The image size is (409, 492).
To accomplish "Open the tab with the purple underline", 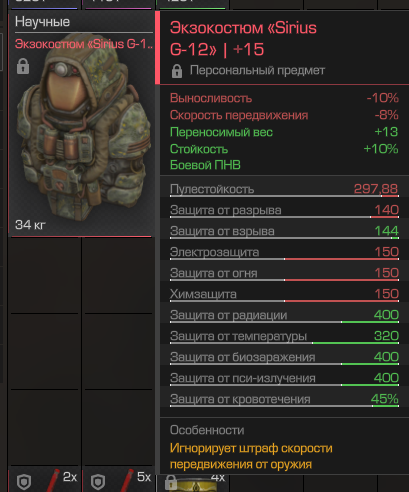I will tap(118, 3).
